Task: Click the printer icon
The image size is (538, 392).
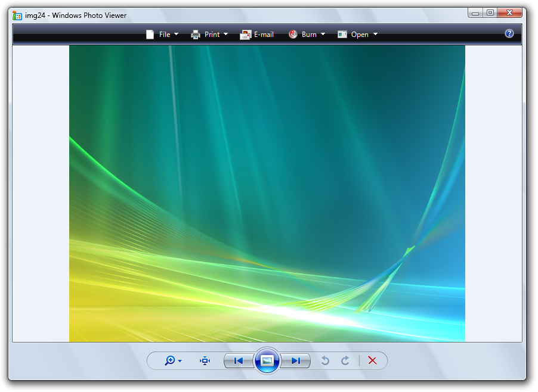Action: click(196, 35)
